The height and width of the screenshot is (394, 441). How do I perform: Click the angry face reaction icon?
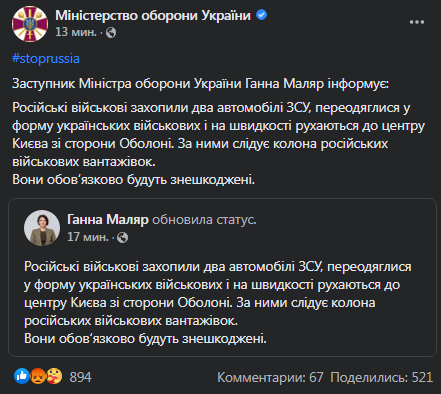38,377
